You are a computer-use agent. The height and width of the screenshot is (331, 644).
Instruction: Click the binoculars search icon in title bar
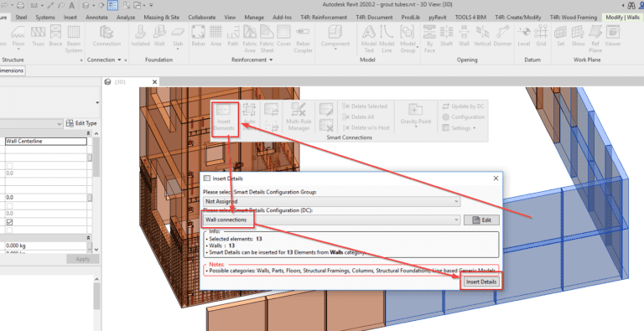[631, 5]
